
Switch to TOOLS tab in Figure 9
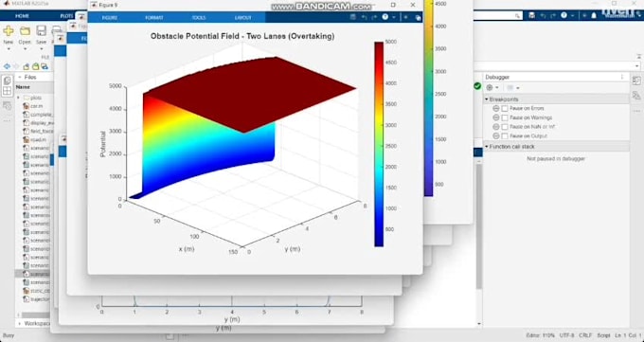click(x=199, y=17)
